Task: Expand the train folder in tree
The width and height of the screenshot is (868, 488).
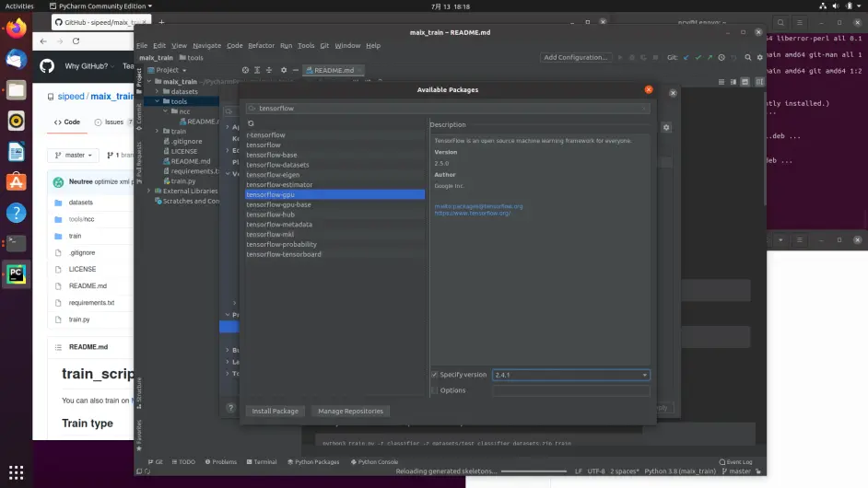Action: 158,131
